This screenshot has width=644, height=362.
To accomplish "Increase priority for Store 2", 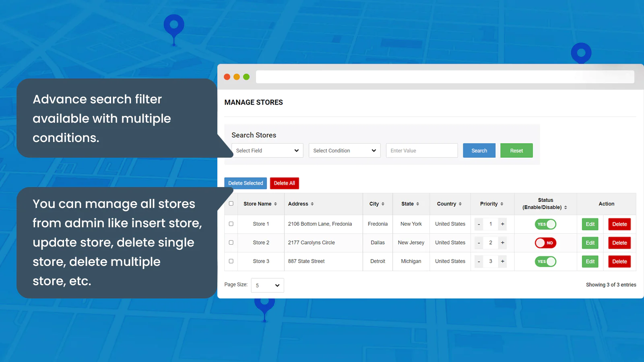I will click(502, 243).
